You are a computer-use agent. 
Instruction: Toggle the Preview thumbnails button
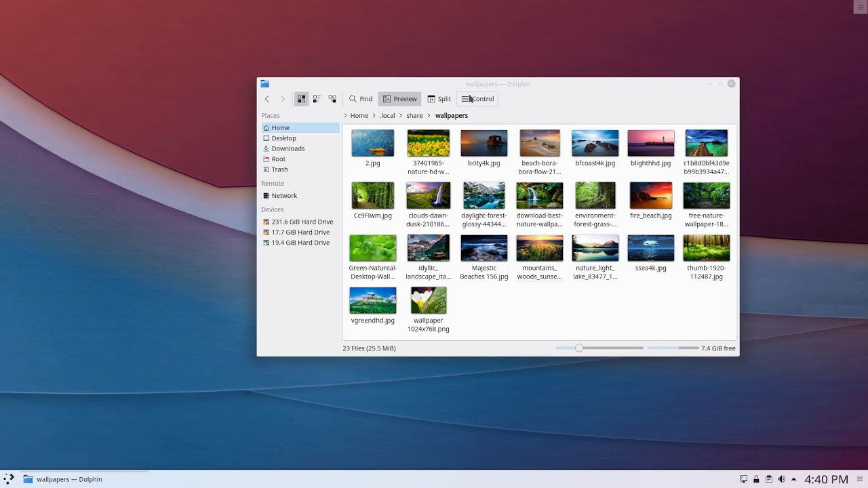tap(399, 99)
